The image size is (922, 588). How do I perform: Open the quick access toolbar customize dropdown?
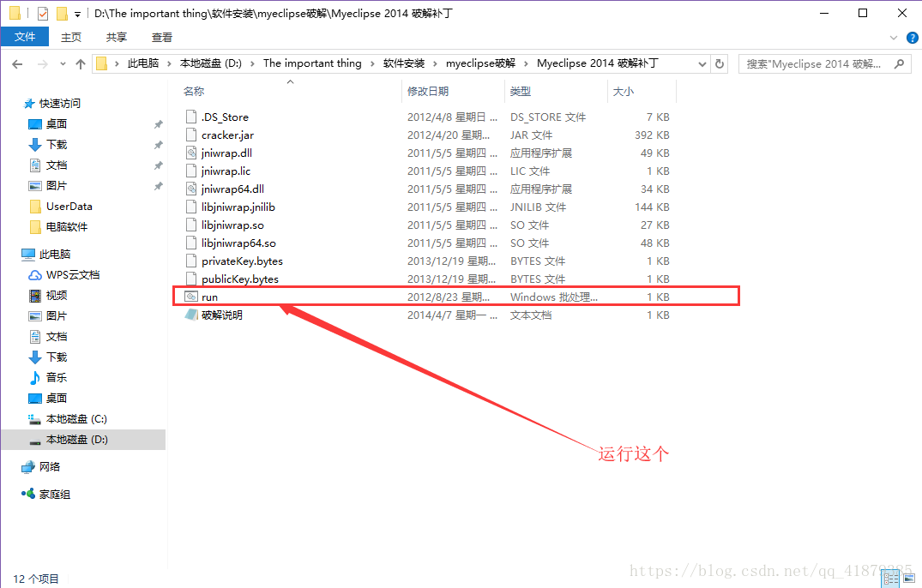77,14
